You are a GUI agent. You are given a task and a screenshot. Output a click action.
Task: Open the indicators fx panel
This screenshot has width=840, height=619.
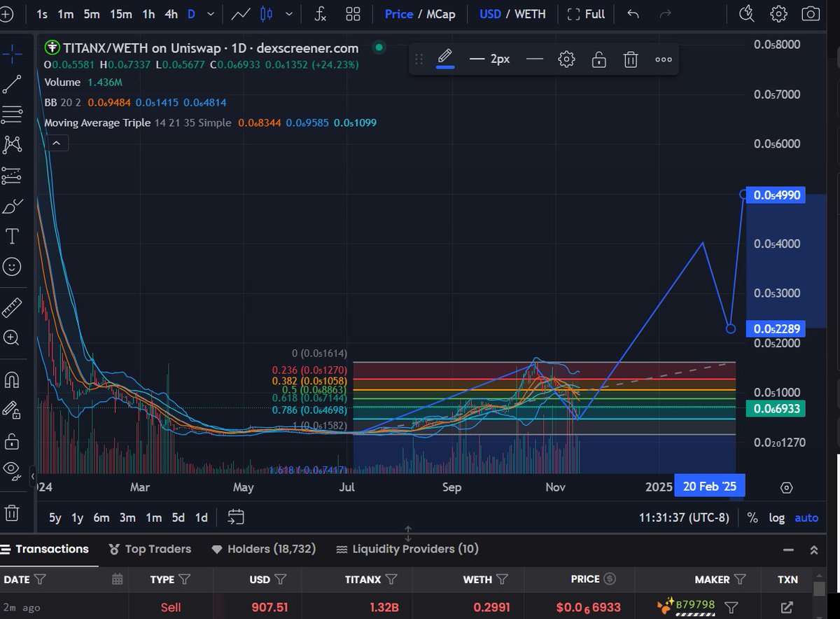(319, 13)
